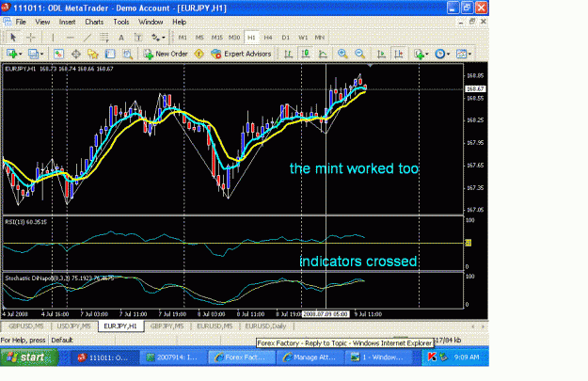Select the Fibonacci retracement tool
Screen dimensions: 588x381
(x=103, y=38)
